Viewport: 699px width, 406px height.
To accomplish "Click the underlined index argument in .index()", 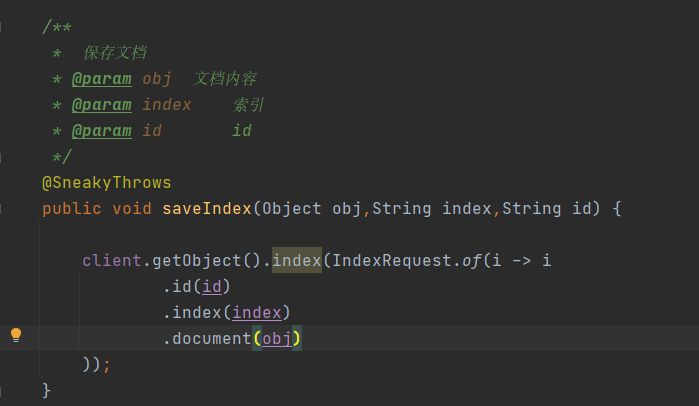I will 257,313.
